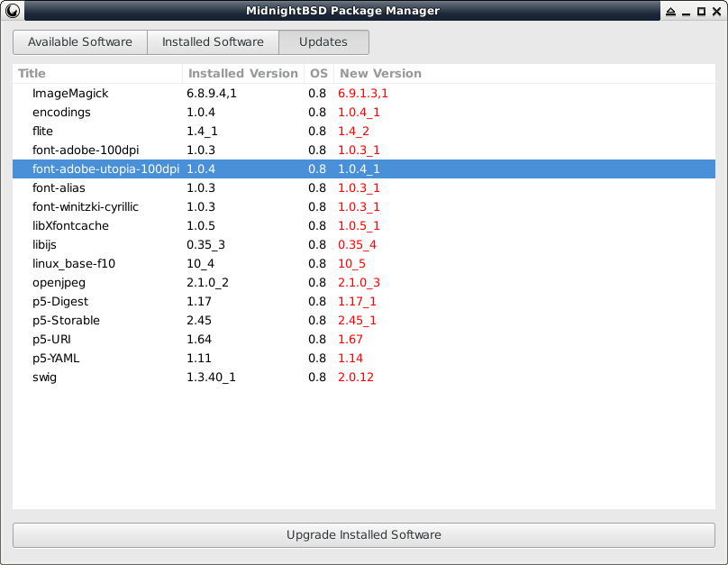Select the font-adobe-utopia-100dpi row
The width and height of the screenshot is (728, 565).
(x=363, y=169)
